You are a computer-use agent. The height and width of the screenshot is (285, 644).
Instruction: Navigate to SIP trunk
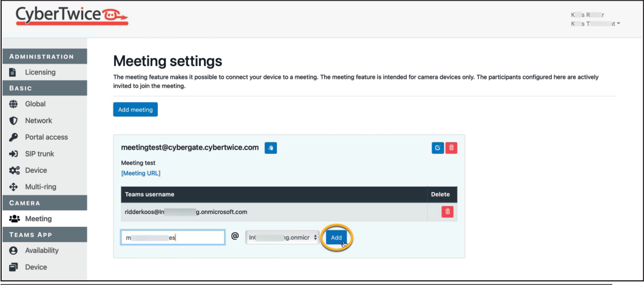39,154
